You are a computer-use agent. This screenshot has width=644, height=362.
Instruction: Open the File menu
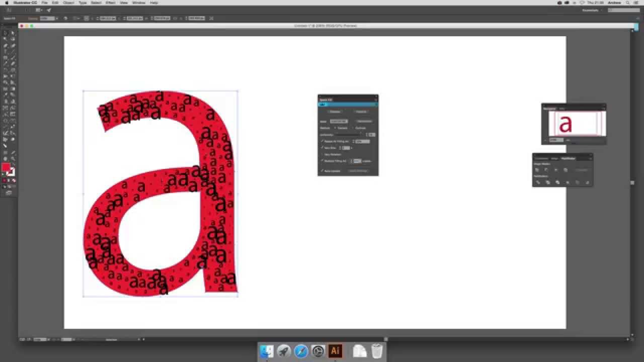(44, 3)
